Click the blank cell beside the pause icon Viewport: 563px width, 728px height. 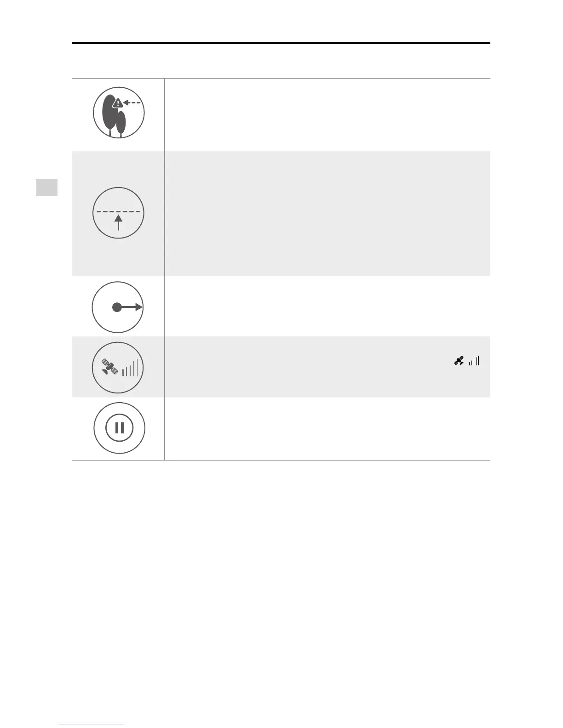coord(327,428)
